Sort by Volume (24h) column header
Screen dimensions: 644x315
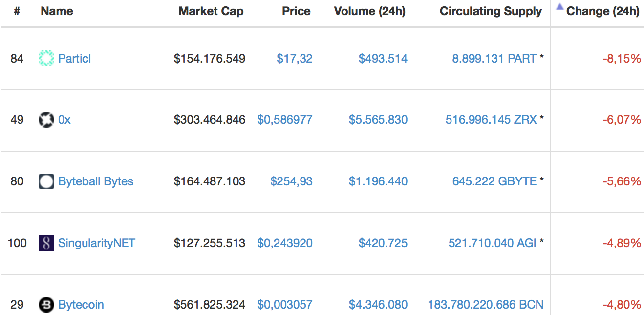click(x=369, y=11)
